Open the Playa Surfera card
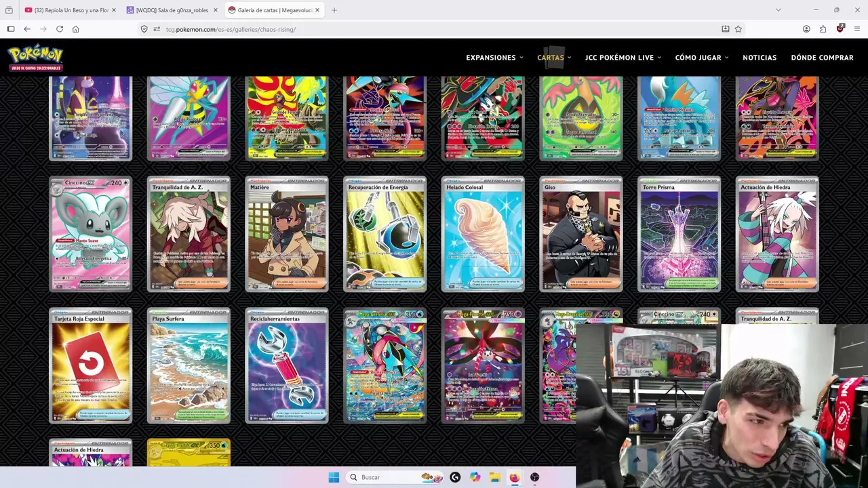This screenshot has height=488, width=868. [189, 366]
